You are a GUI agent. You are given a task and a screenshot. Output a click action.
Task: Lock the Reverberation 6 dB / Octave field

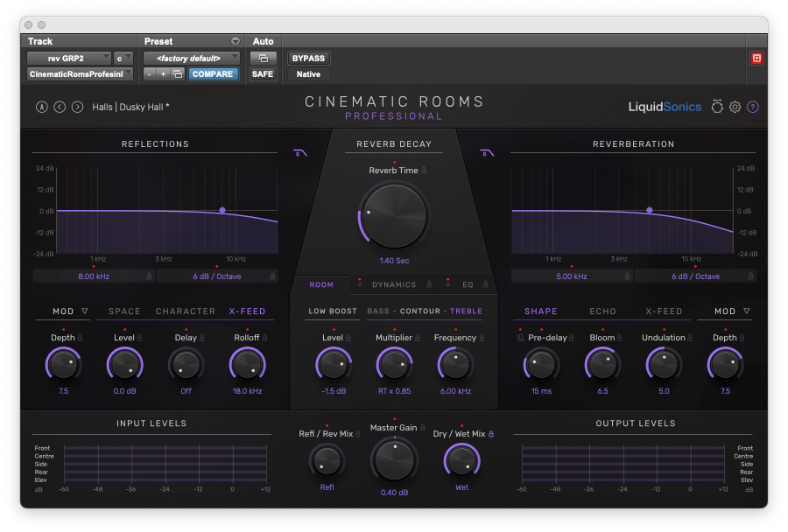coord(751,276)
